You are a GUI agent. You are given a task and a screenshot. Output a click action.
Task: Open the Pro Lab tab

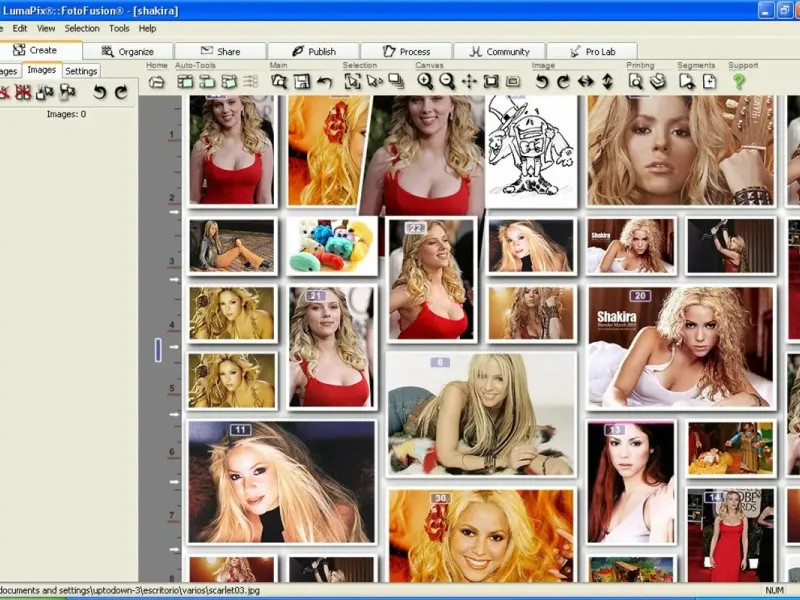pos(592,51)
